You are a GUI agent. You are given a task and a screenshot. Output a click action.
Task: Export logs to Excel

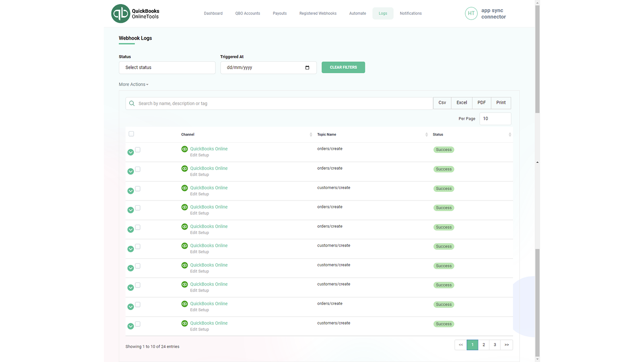[x=462, y=103]
